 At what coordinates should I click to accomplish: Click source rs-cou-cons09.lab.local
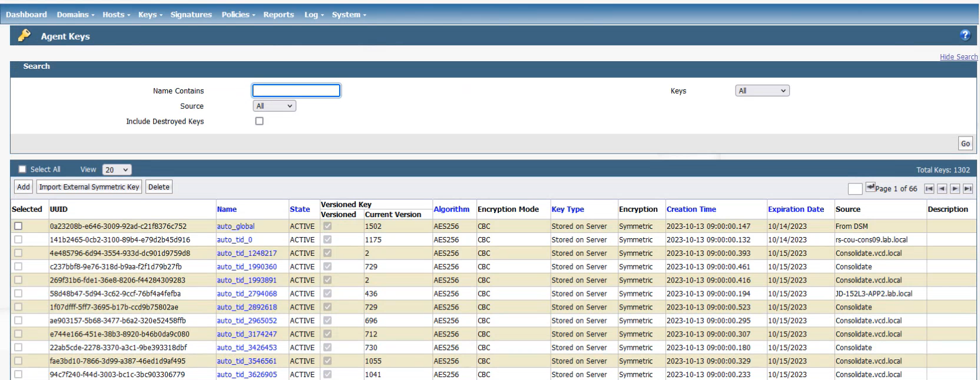[872, 240]
